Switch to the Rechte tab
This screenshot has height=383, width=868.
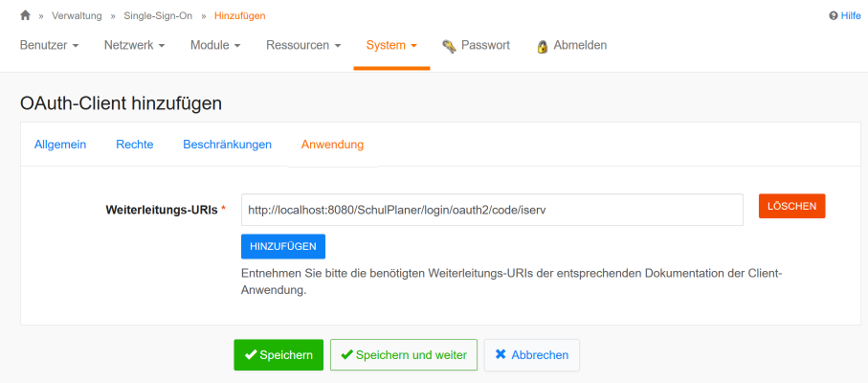(x=135, y=145)
